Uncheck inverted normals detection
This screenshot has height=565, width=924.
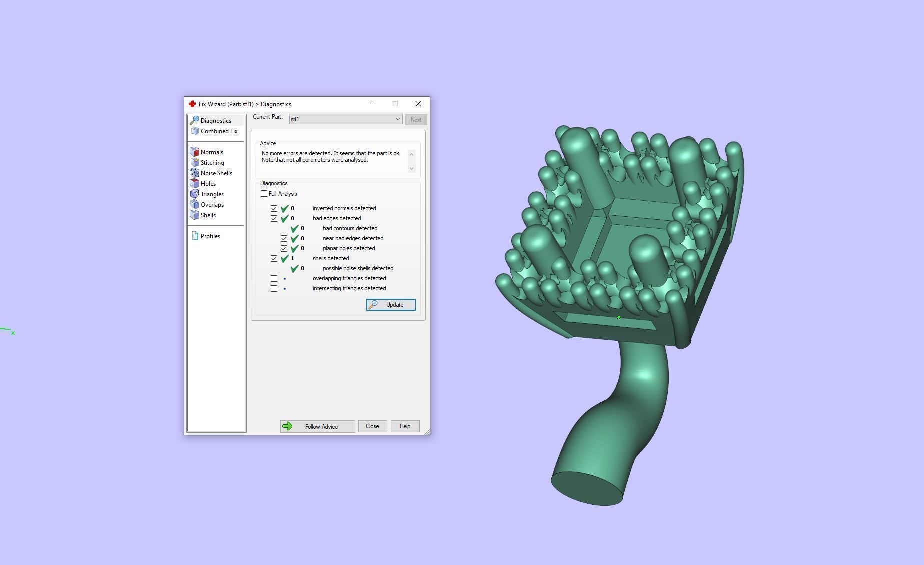(274, 208)
